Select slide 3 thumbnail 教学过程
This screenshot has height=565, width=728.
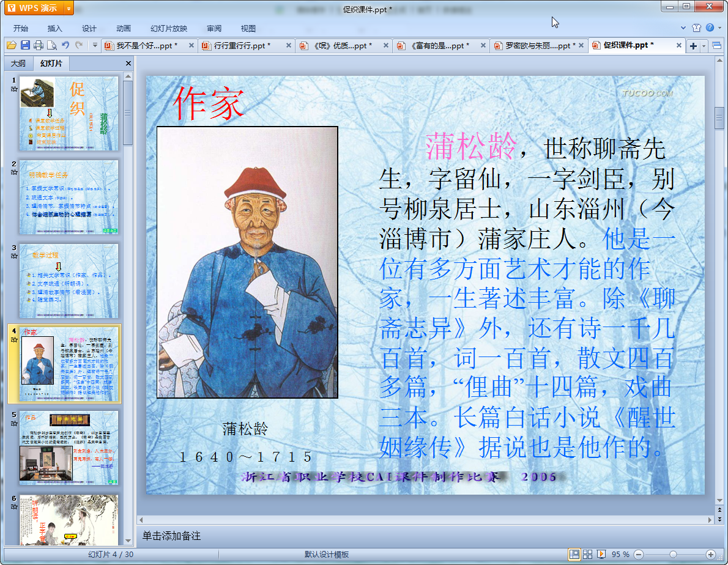pyautogui.click(x=69, y=281)
